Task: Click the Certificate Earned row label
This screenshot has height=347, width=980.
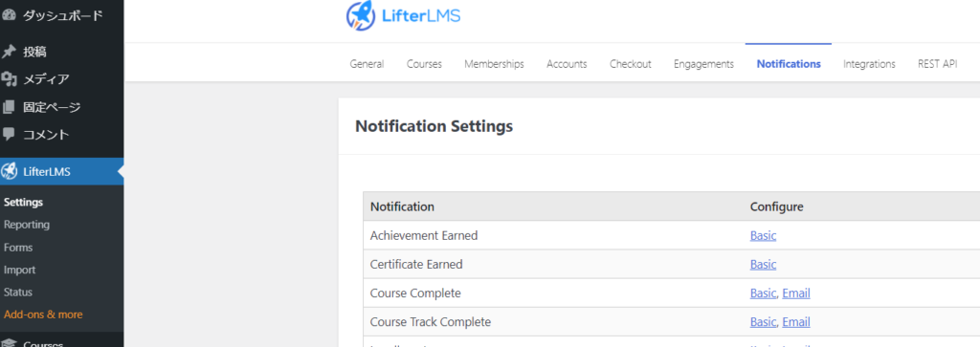Action: coord(416,265)
